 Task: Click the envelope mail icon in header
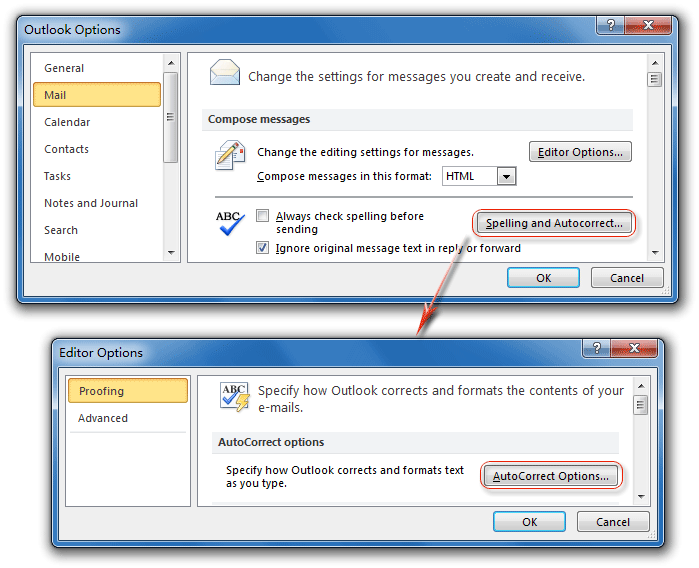click(x=225, y=75)
